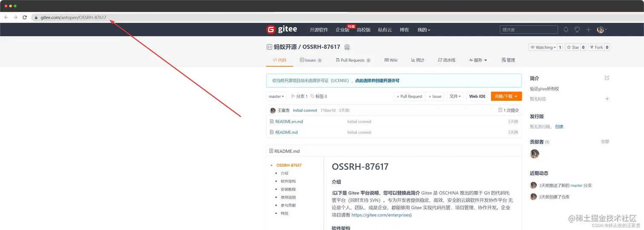Click the repository code icon beside 蚂蚁开源
Viewport: 644px width, 230px height.
269,47
